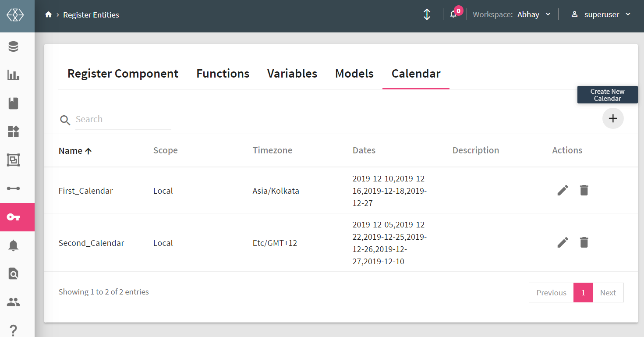This screenshot has height=337, width=644.
Task: Toggle the Name column sort arrow
Action: coord(88,150)
